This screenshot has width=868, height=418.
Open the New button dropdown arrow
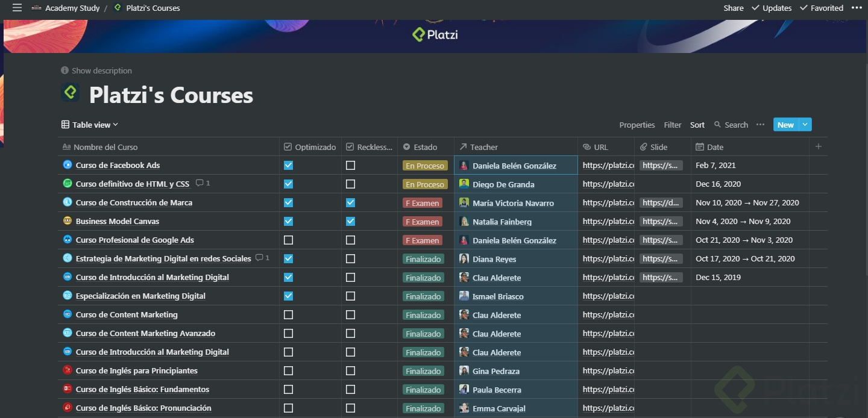[x=805, y=125]
